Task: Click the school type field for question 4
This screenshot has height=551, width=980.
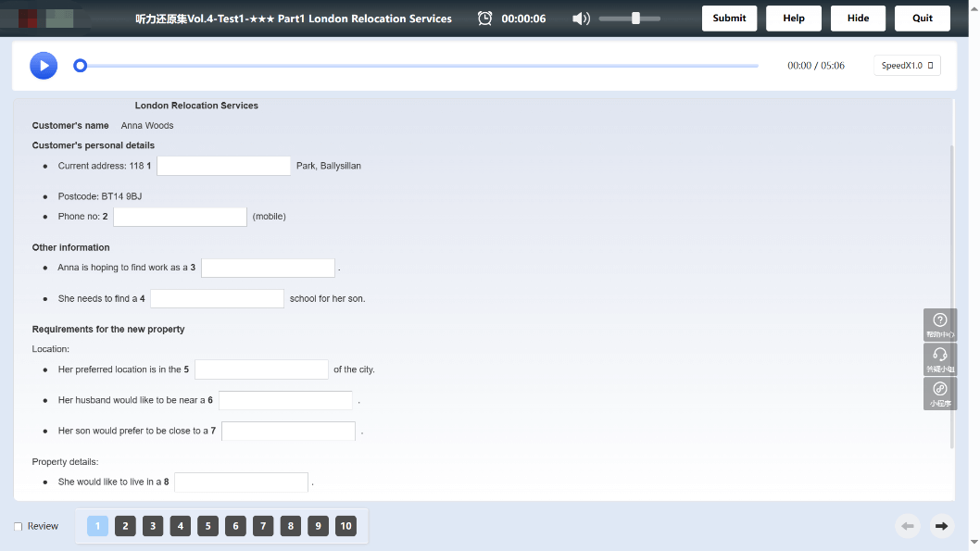Action: tap(218, 298)
